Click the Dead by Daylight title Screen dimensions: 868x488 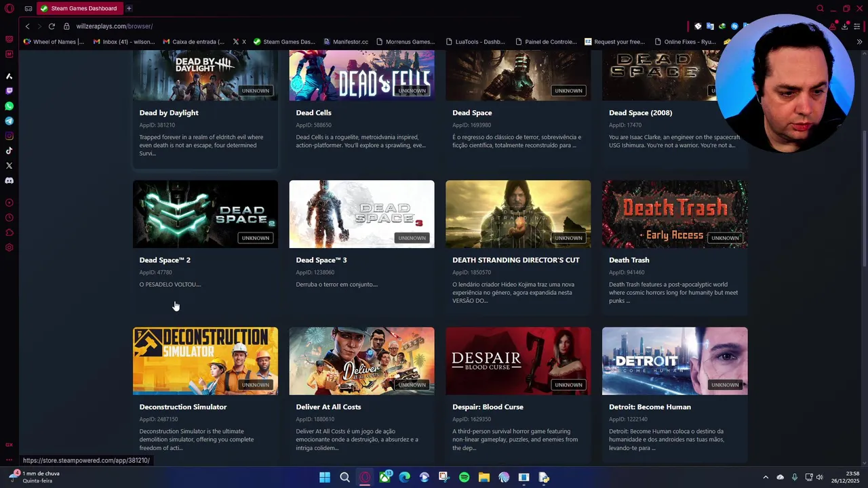169,113
